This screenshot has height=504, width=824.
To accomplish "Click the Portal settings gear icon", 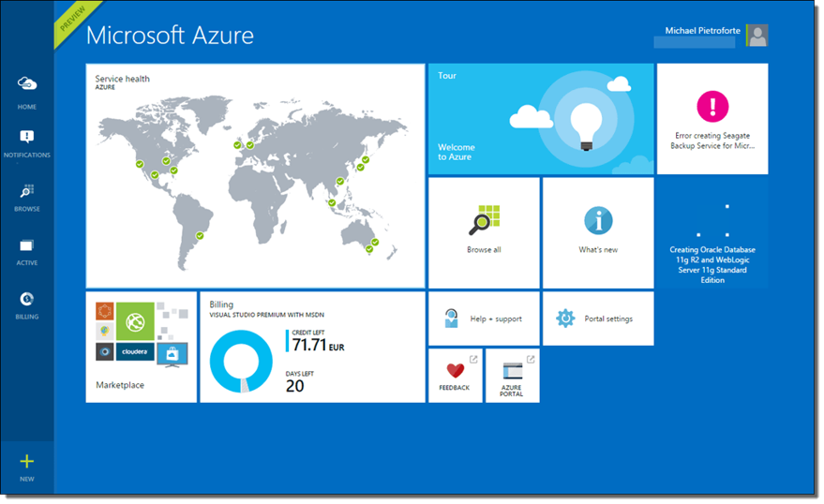I will point(565,319).
